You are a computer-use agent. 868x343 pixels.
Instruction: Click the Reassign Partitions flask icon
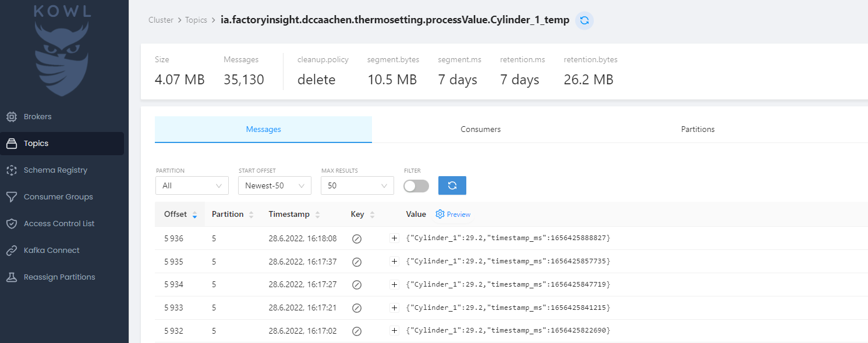[12, 277]
